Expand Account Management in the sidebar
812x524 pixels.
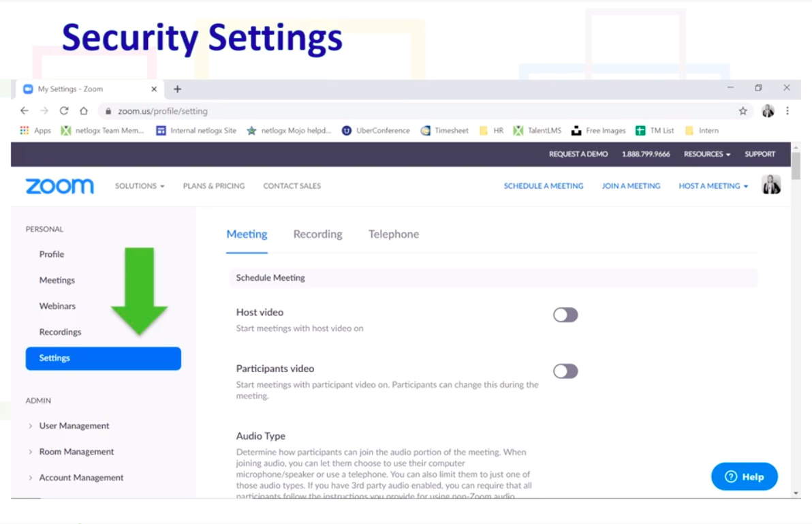(81, 478)
